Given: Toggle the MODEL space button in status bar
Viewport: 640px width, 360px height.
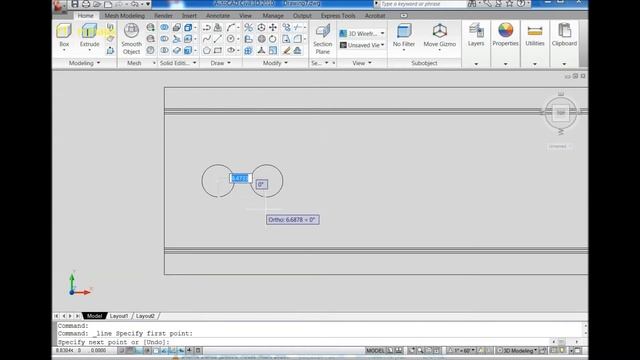Looking at the screenshot, I should (x=375, y=351).
